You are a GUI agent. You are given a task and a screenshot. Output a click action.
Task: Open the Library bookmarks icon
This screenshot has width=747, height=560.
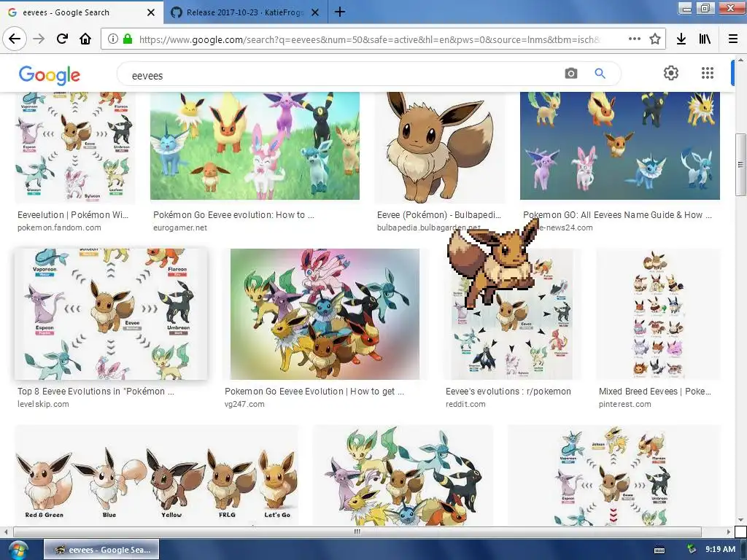click(x=705, y=39)
